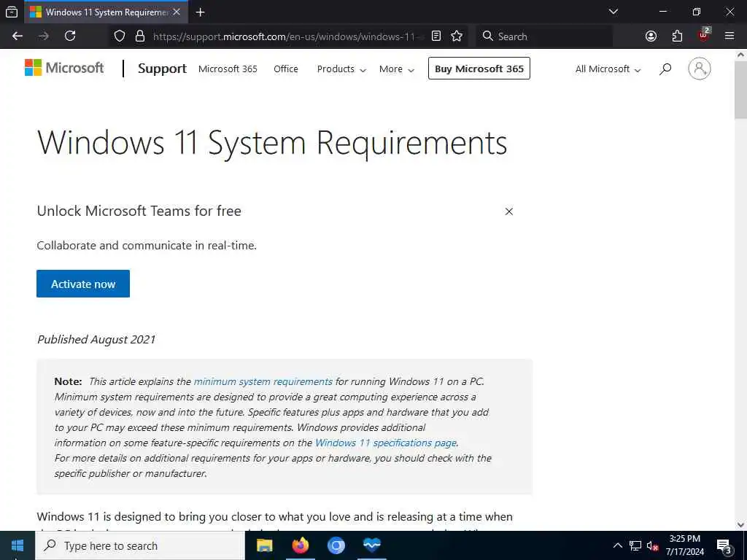Follow the minimum system requirements link
This screenshot has width=747, height=560.
pyautogui.click(x=263, y=381)
